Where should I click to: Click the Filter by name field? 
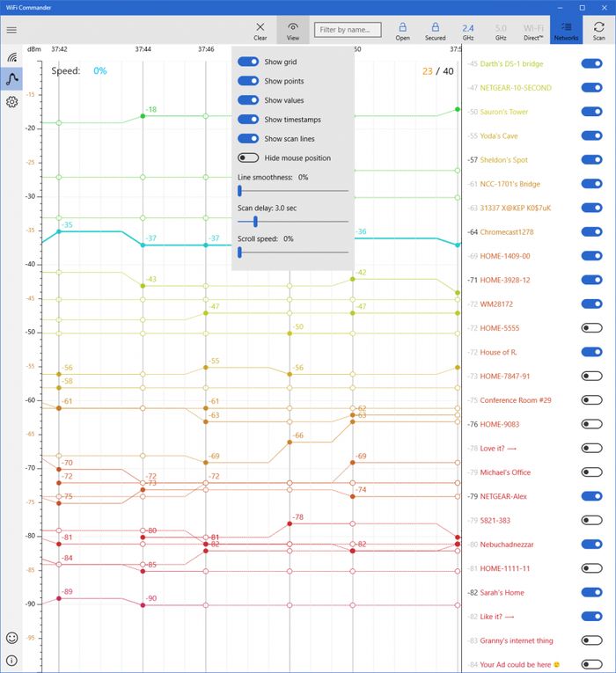click(x=348, y=30)
